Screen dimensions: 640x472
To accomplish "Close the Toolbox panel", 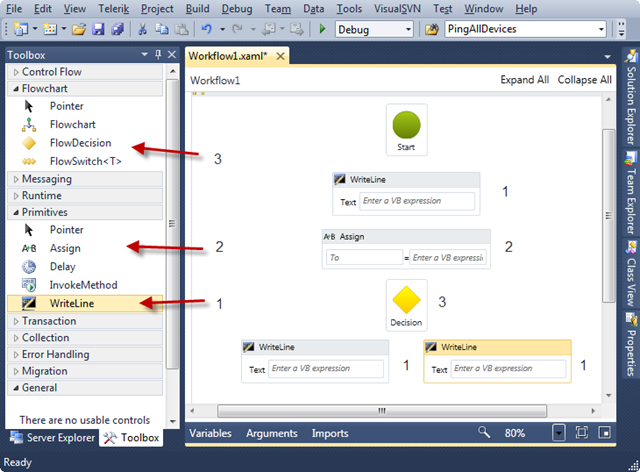I will pos(172,54).
